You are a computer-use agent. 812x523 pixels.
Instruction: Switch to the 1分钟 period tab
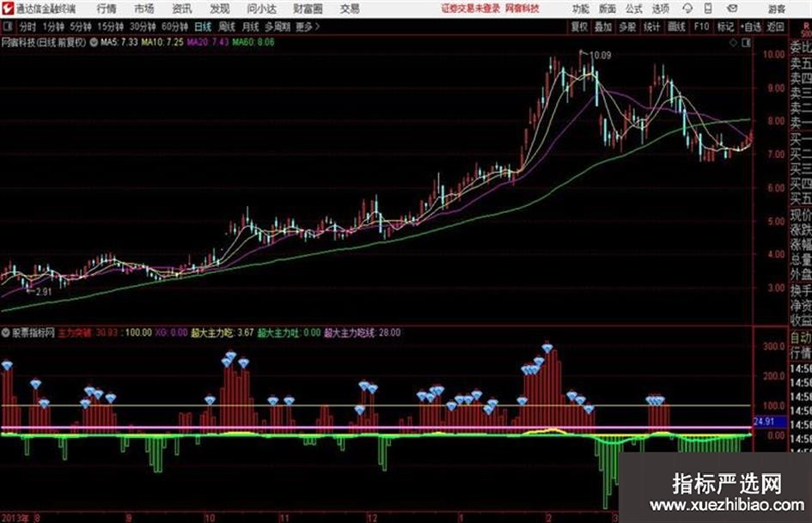52,27
